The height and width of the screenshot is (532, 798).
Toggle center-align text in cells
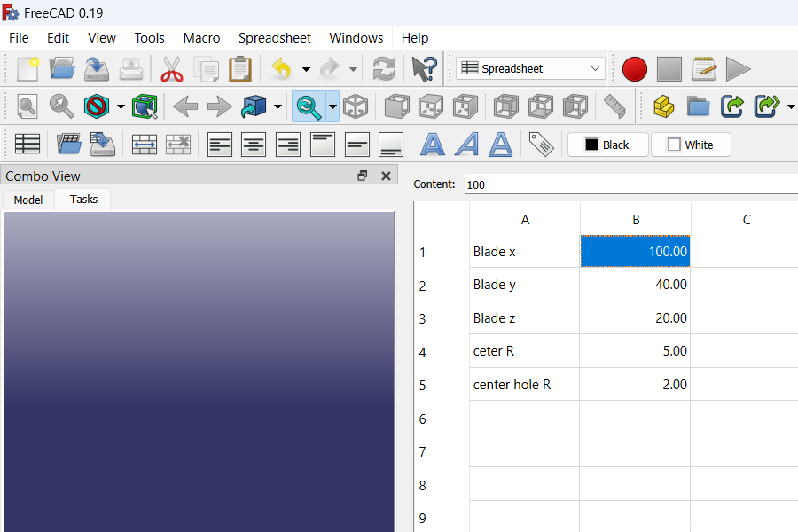point(254,143)
